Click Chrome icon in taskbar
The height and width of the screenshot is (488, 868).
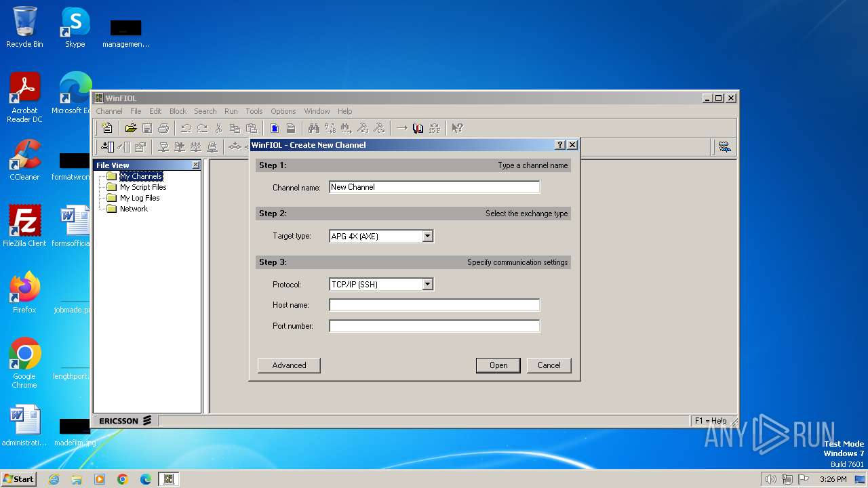click(123, 479)
